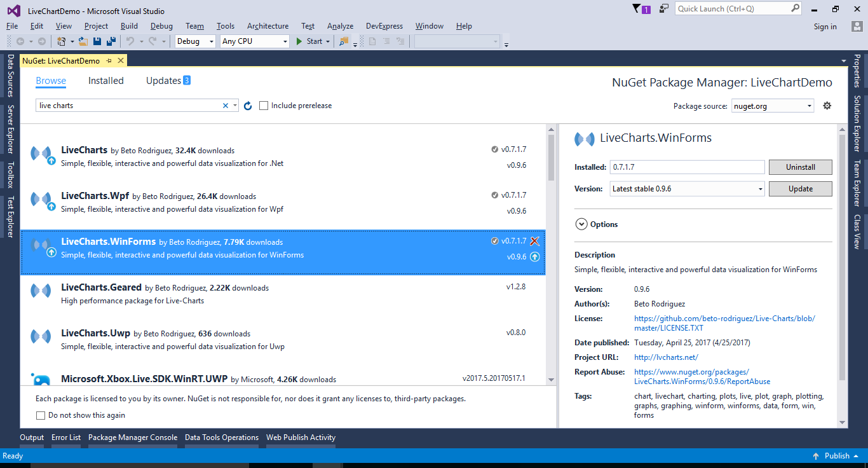Open package source settings gear
This screenshot has width=868, height=468.
827,106
